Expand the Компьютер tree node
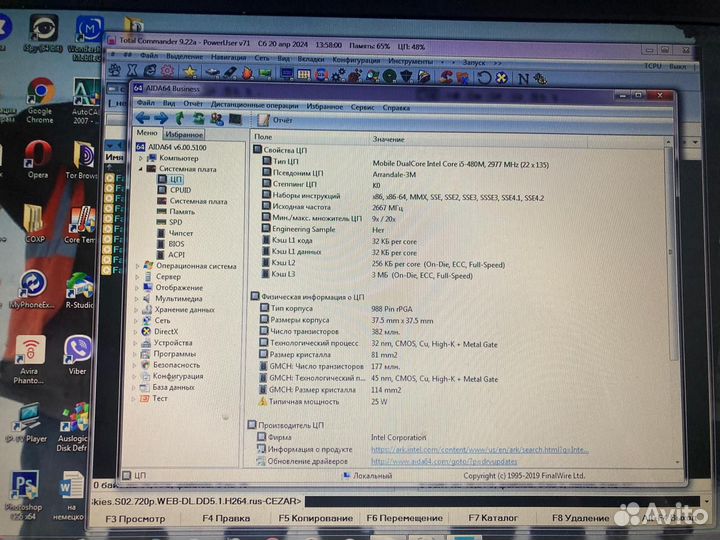The image size is (720, 540). coord(141,158)
